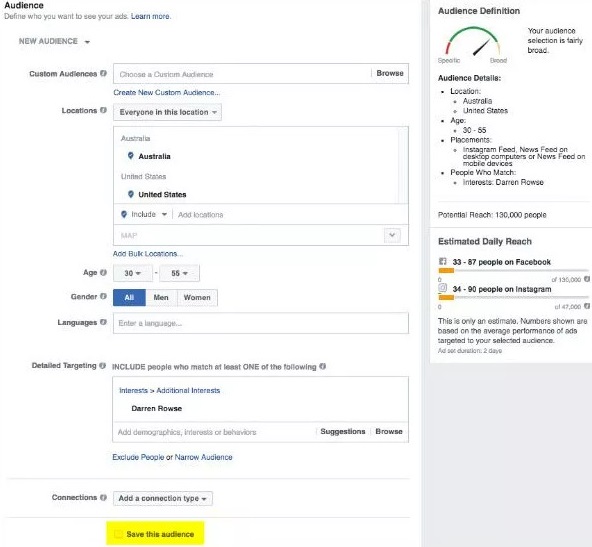Viewport: 592px width, 547px height.
Task: Open Everyone in this location dropdown
Action: pos(167,112)
